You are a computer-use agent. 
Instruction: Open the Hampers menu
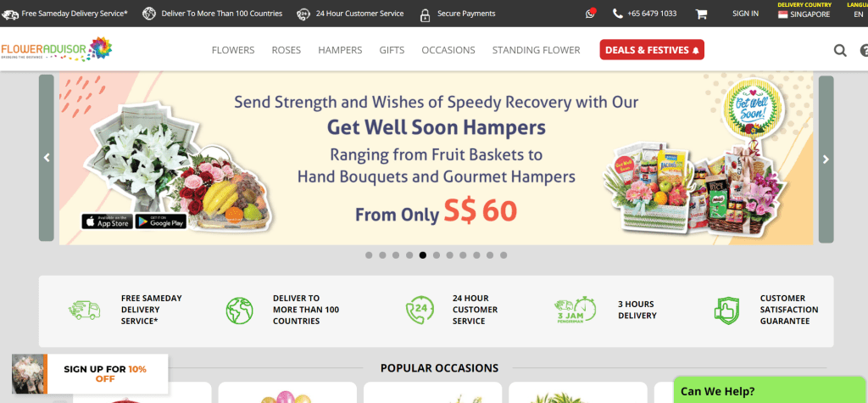click(340, 50)
